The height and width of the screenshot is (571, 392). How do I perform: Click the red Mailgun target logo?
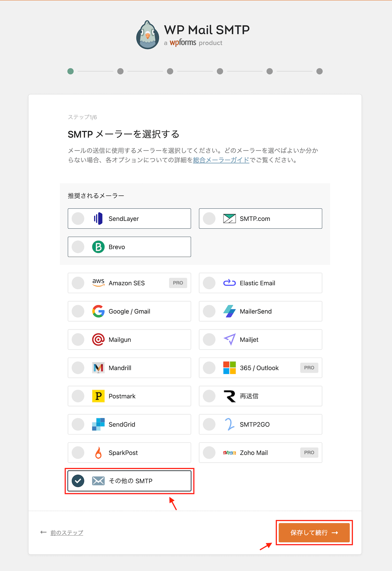tap(98, 339)
